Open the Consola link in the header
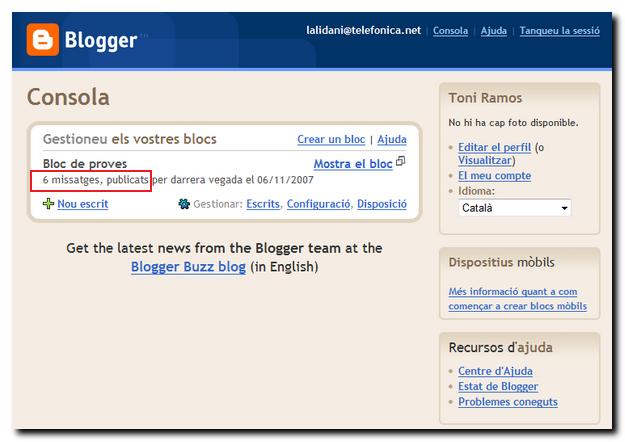Viewport: 625px width, 442px height. tap(450, 31)
